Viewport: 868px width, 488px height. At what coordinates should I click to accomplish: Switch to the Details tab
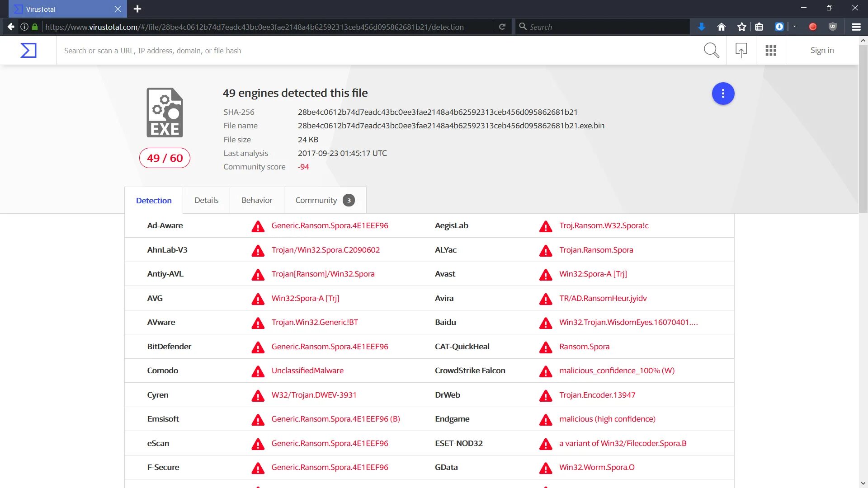206,200
